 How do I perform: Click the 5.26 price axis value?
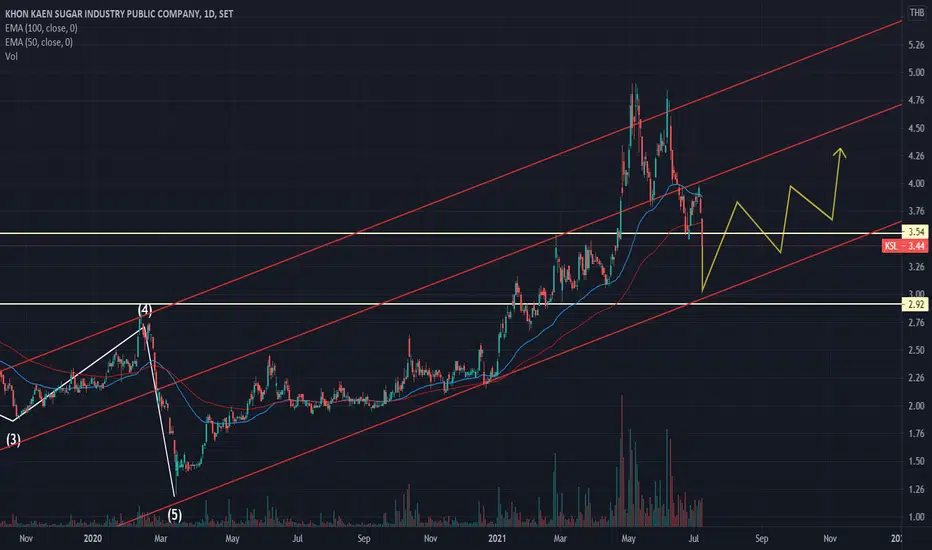click(x=916, y=45)
